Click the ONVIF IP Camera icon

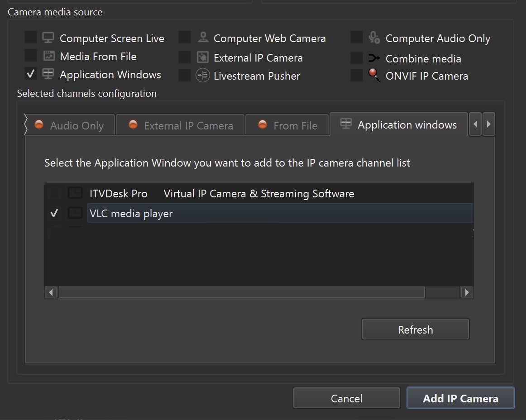click(x=374, y=75)
